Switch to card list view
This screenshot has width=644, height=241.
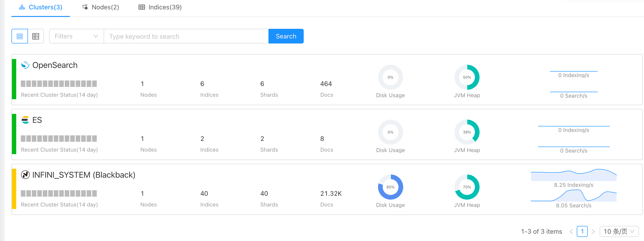20,36
